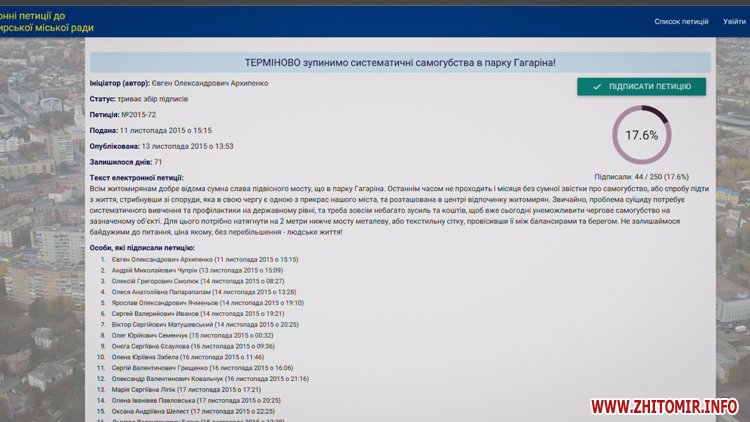Image resolution: width=750 pixels, height=422 pixels.
Task: Open Список петицій in the top navigation
Action: coord(680,21)
